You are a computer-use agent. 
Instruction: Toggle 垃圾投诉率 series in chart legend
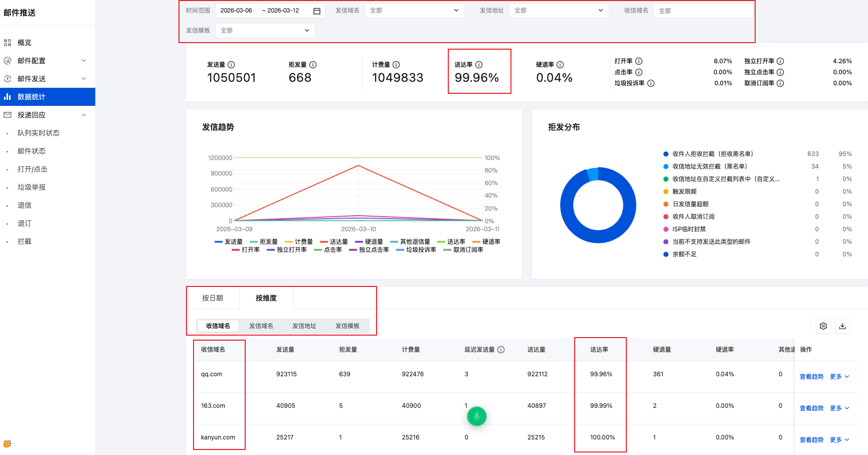[x=416, y=250]
